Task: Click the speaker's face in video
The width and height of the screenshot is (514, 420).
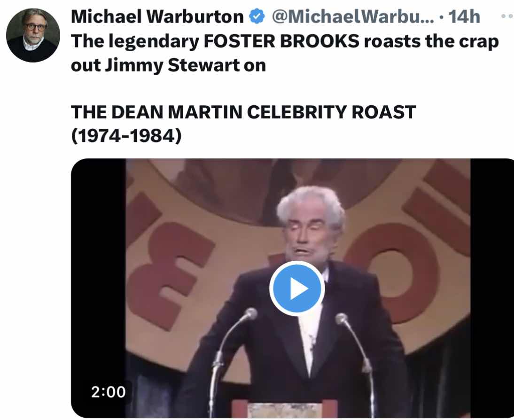Action: tap(308, 236)
